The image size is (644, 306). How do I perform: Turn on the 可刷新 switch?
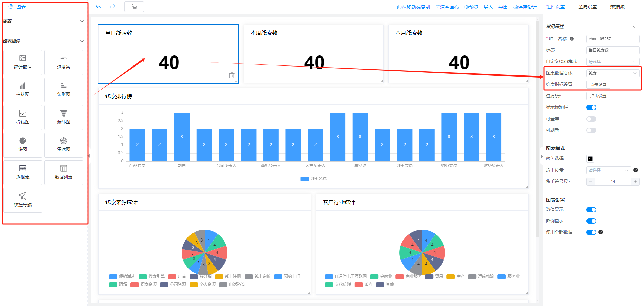tap(591, 130)
